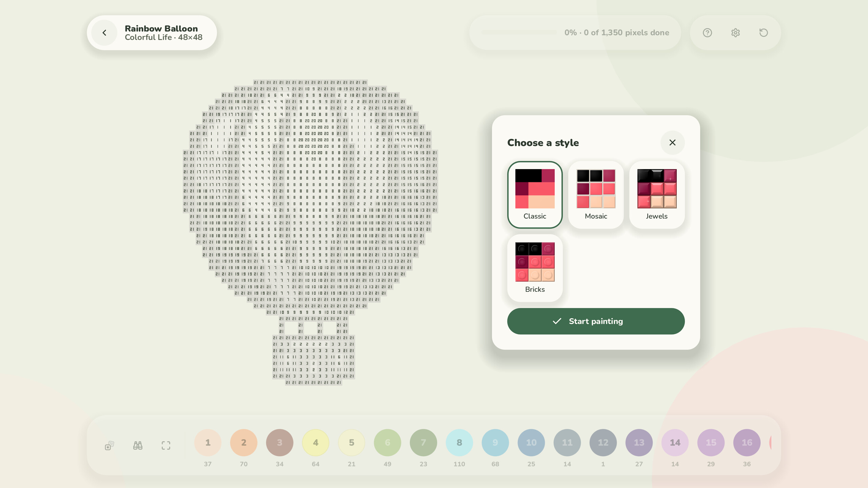
Task: Pick color swatch number 2
Action: (x=244, y=443)
